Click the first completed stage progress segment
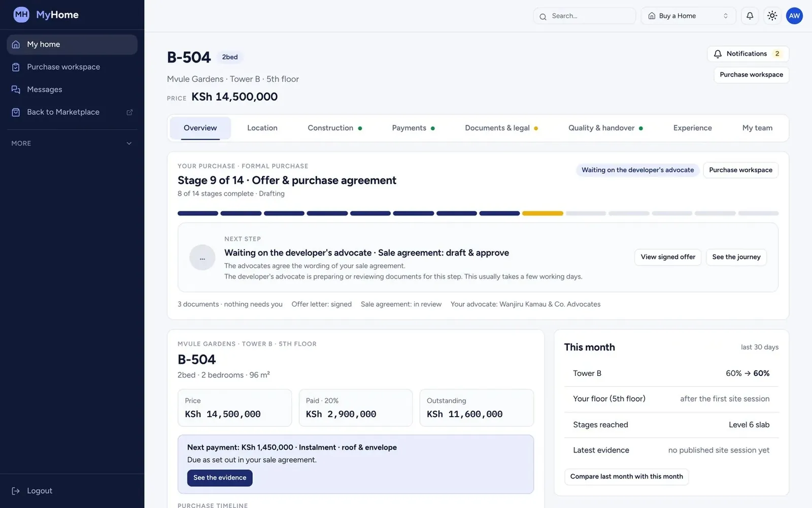The width and height of the screenshot is (812, 508). (198, 213)
